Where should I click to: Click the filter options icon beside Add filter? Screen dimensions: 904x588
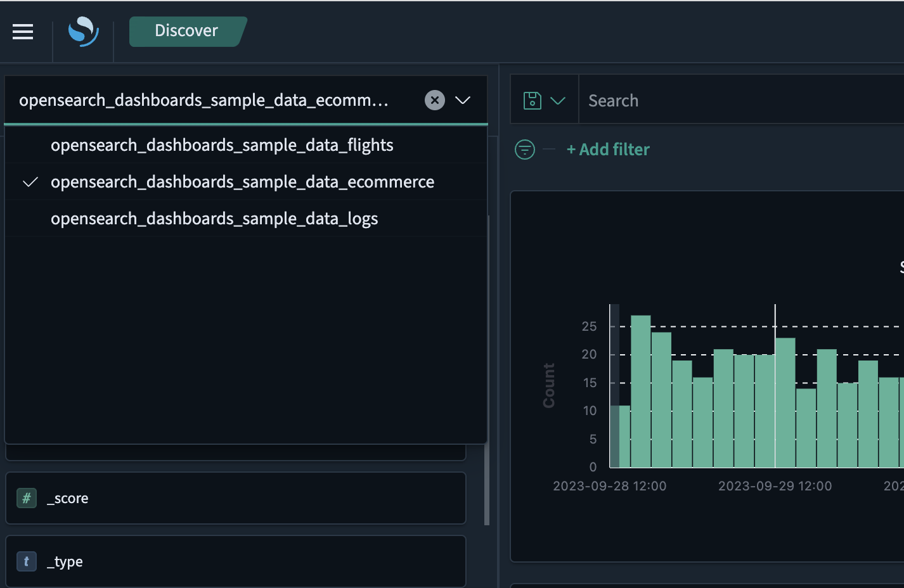pos(524,149)
